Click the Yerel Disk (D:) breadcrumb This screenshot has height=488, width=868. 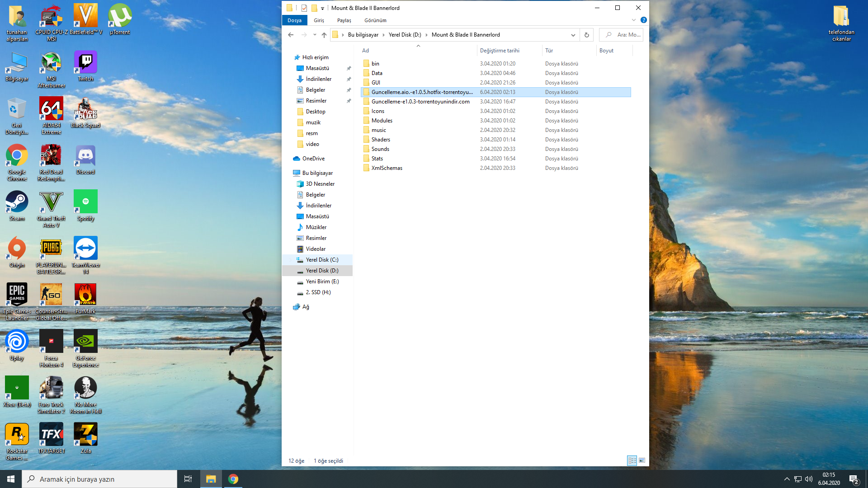pos(405,35)
